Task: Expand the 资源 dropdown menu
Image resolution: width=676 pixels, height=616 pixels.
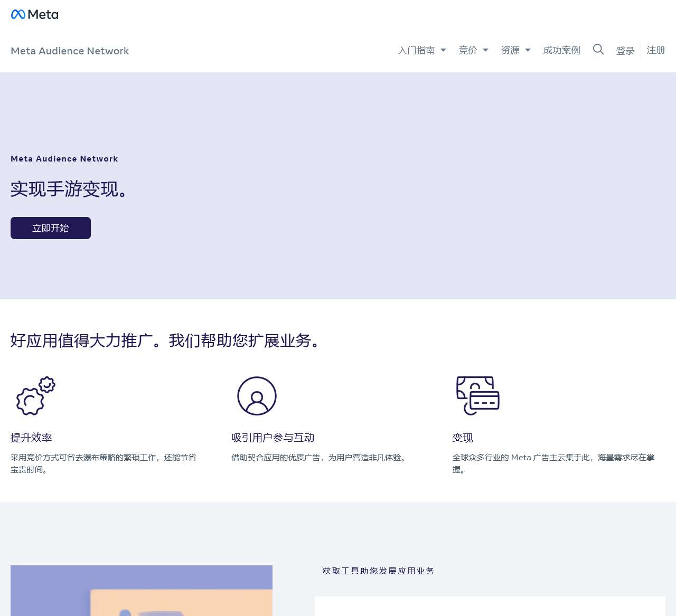Action: (515, 50)
